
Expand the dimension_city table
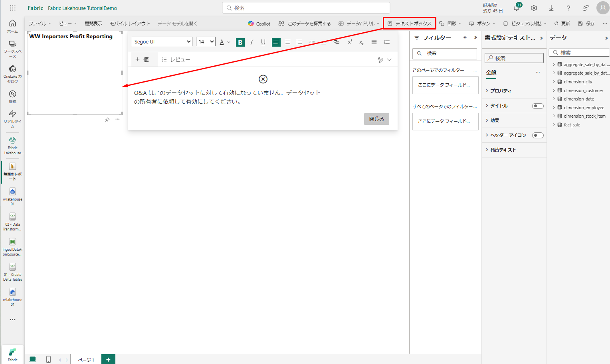pos(554,82)
